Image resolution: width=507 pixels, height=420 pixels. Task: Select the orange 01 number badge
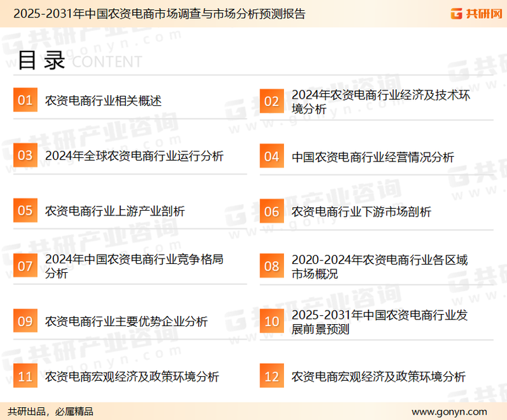[25, 100]
